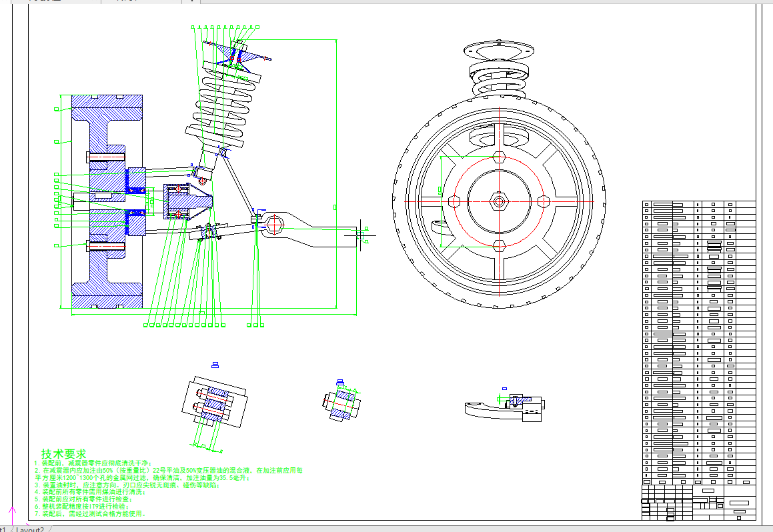
Task: Select the parts list table on the right
Action: (x=698, y=339)
